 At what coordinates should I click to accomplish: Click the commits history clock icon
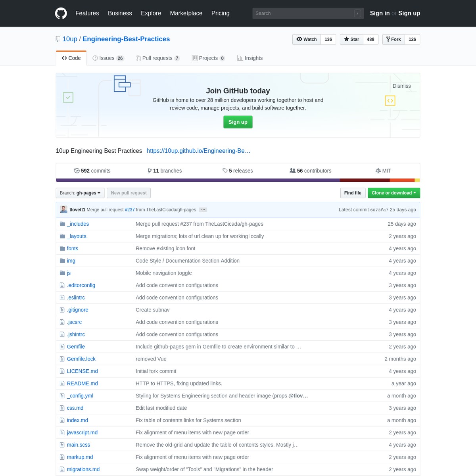coord(77,171)
